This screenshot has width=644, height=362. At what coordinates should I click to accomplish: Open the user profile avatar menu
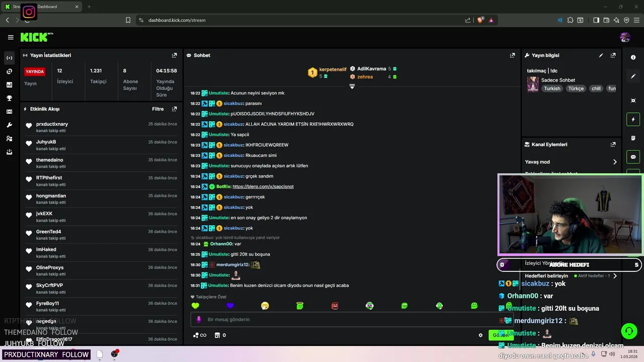[625, 37]
